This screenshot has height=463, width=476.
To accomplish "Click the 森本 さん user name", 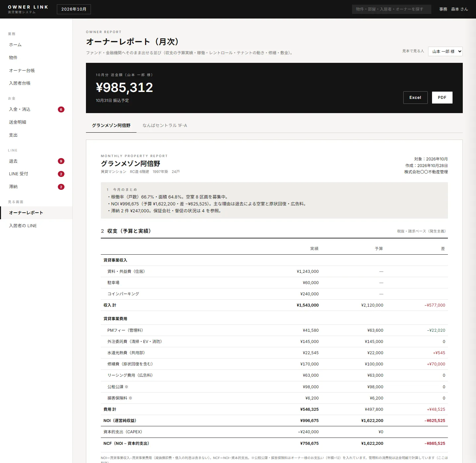I will pos(459,9).
